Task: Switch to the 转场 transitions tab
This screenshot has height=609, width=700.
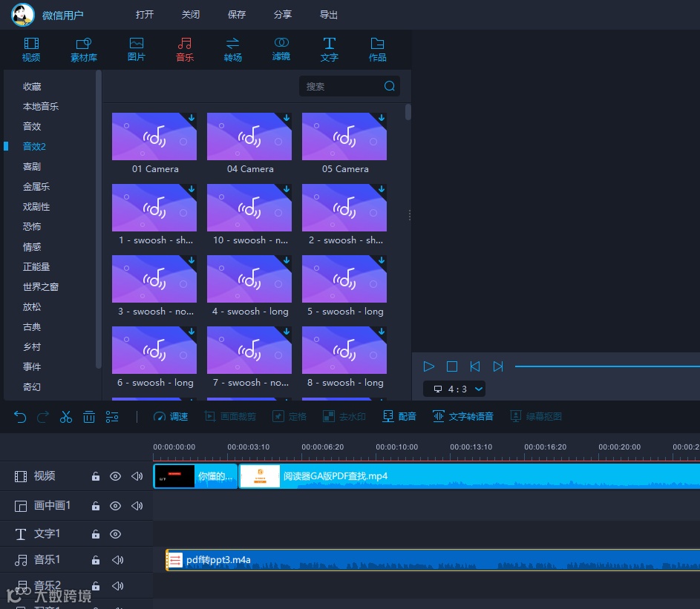Action: click(x=232, y=50)
